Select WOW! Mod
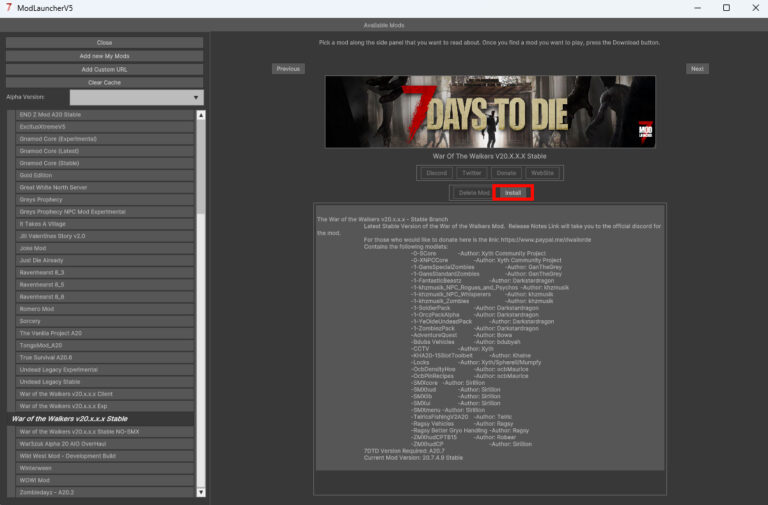The image size is (768, 505). click(x=105, y=481)
